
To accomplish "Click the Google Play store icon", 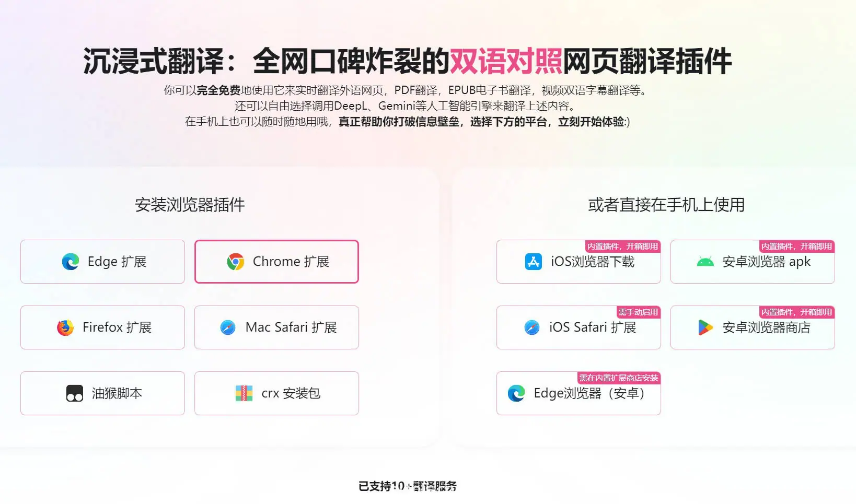I will pos(705,327).
